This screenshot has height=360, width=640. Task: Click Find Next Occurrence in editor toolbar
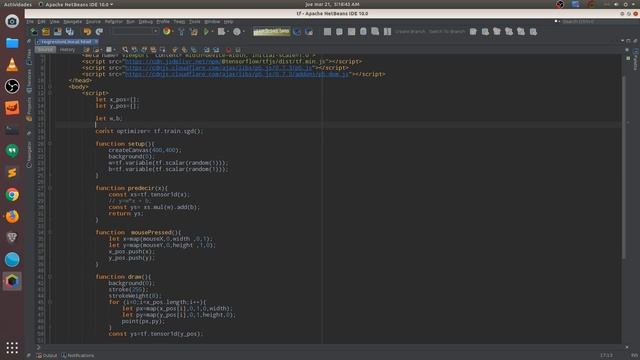point(144,50)
